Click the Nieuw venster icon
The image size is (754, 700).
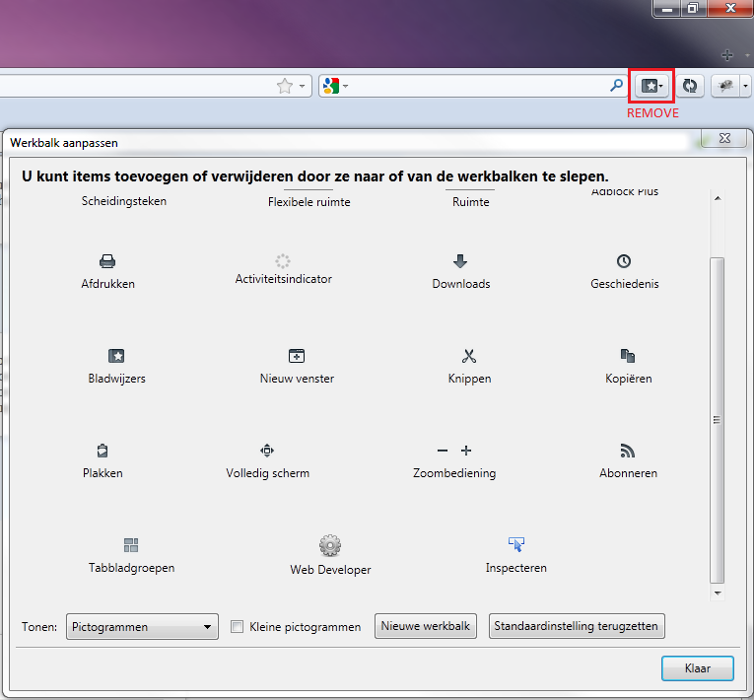tap(297, 356)
